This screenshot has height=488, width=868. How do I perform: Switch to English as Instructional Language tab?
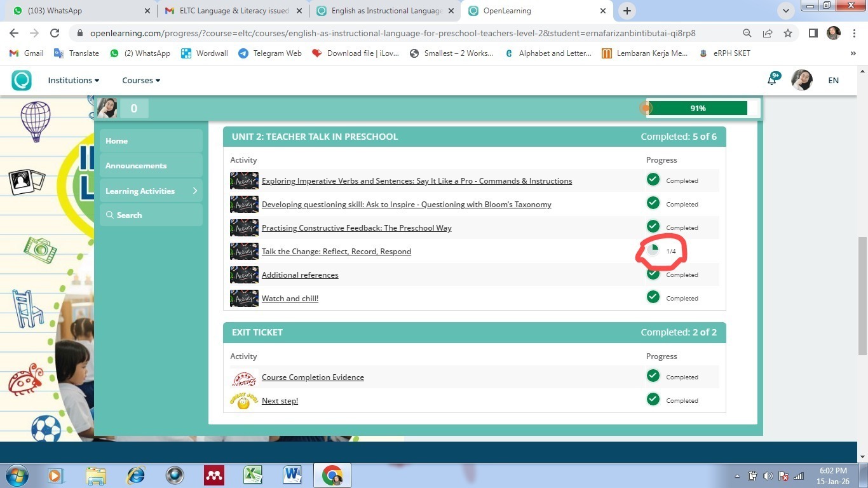pyautogui.click(x=386, y=11)
